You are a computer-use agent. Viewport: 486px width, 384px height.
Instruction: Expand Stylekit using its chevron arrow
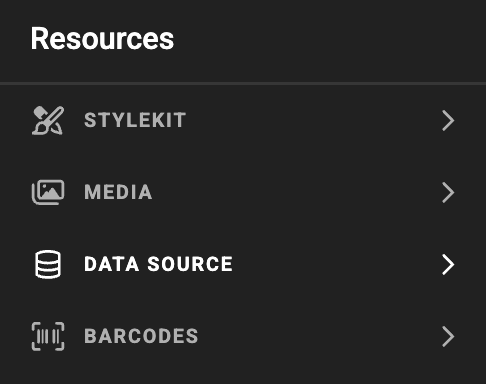(448, 120)
